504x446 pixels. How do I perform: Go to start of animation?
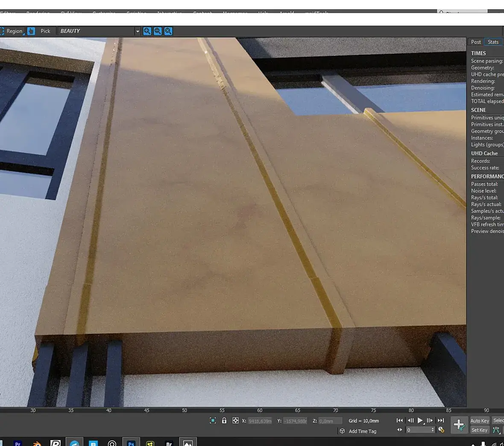pos(399,420)
